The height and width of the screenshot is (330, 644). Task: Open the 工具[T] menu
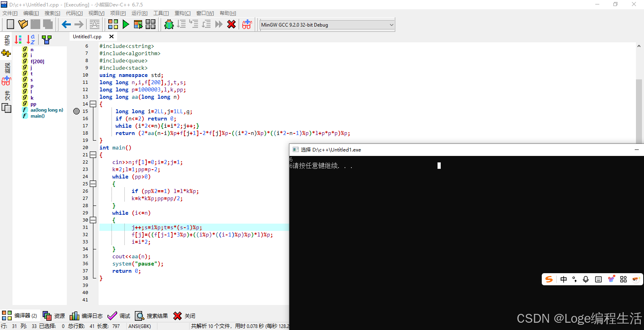(161, 13)
